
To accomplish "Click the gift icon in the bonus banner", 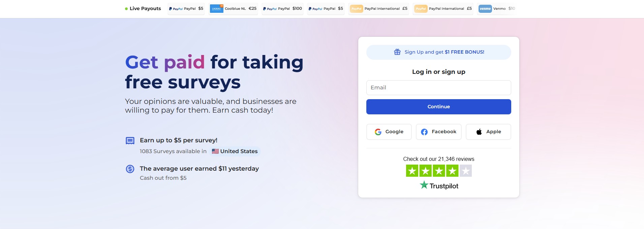I will 397,52.
